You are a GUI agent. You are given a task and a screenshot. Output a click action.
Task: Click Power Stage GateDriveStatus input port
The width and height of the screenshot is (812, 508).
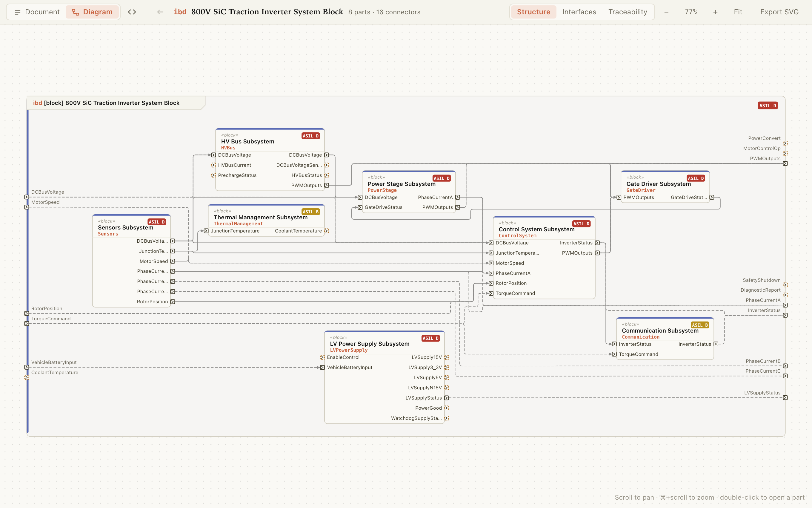360,207
